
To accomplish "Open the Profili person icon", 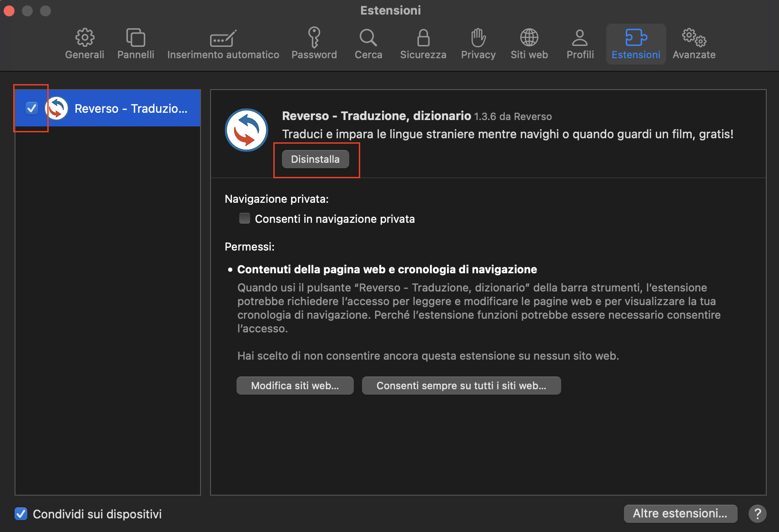I will [x=580, y=43].
